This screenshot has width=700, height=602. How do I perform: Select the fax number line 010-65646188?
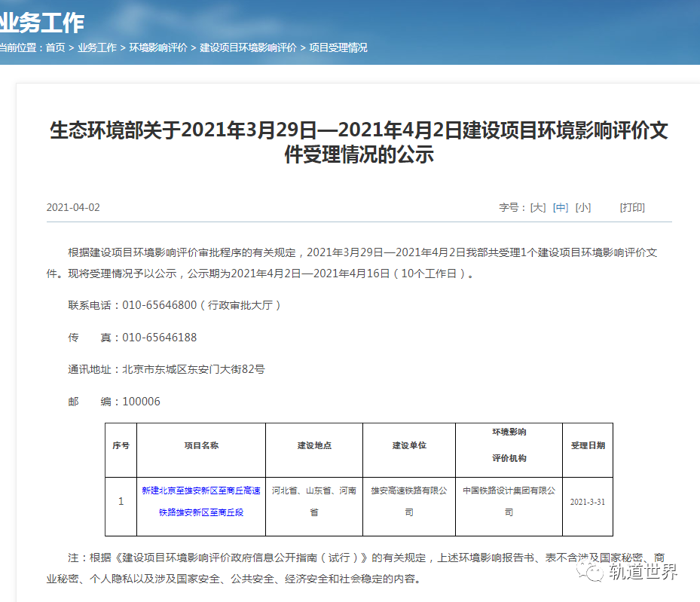[x=132, y=338]
